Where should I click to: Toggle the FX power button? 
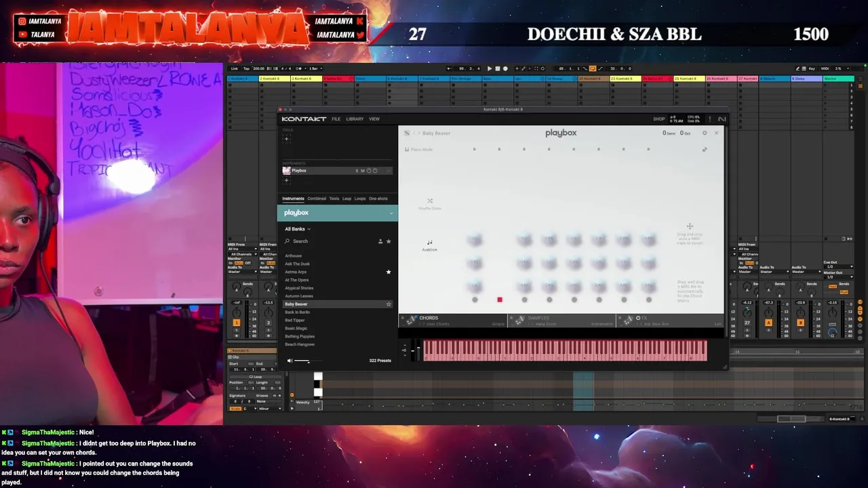638,318
